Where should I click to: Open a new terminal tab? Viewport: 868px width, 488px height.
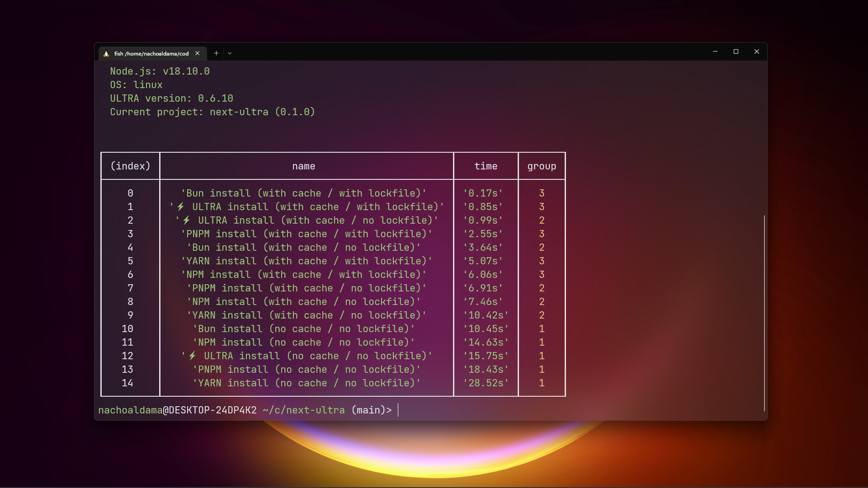pos(217,53)
